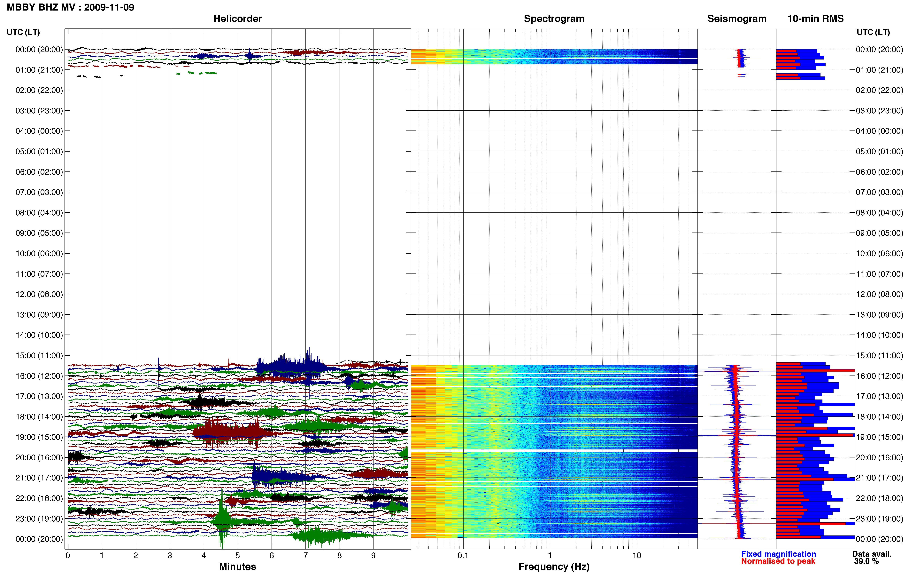Click the spectrogram band at start of day
This screenshot has width=924, height=578.
tap(554, 57)
